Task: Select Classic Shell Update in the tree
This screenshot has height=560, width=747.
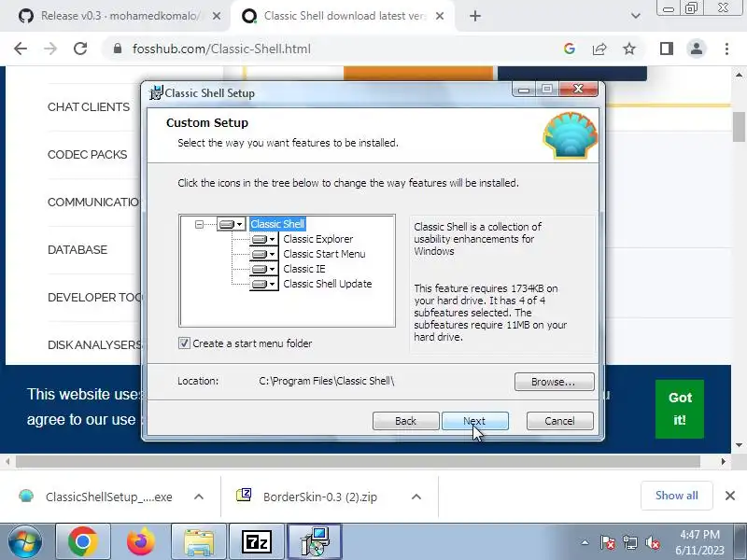Action: point(328,284)
